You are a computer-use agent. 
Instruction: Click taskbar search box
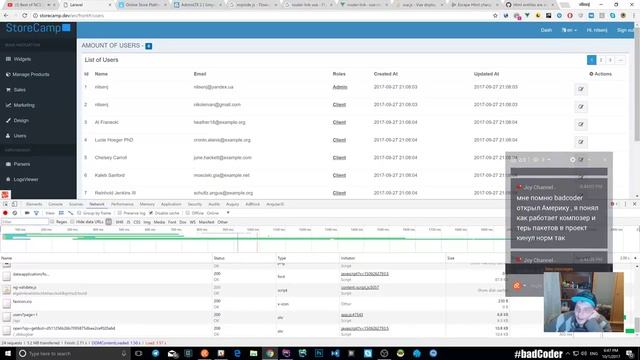pyautogui.click(x=73, y=353)
